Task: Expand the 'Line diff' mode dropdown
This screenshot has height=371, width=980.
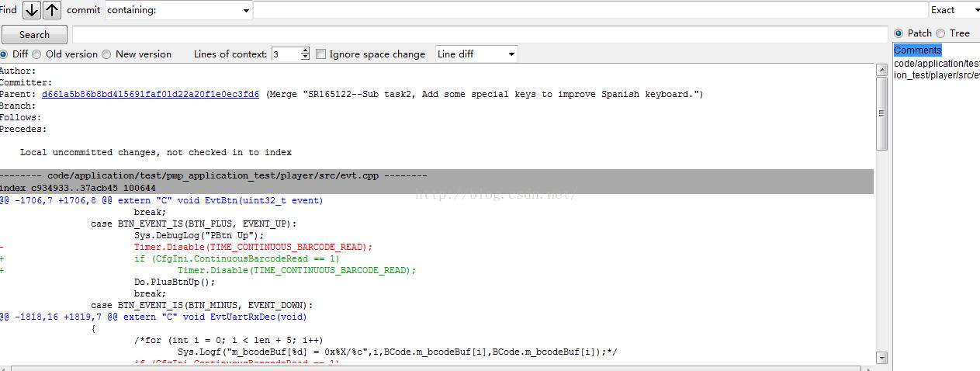Action: pyautogui.click(x=476, y=54)
